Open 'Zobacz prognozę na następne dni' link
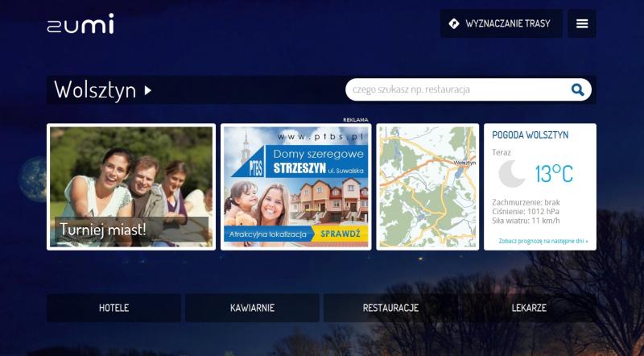This screenshot has height=356, width=644. click(543, 241)
